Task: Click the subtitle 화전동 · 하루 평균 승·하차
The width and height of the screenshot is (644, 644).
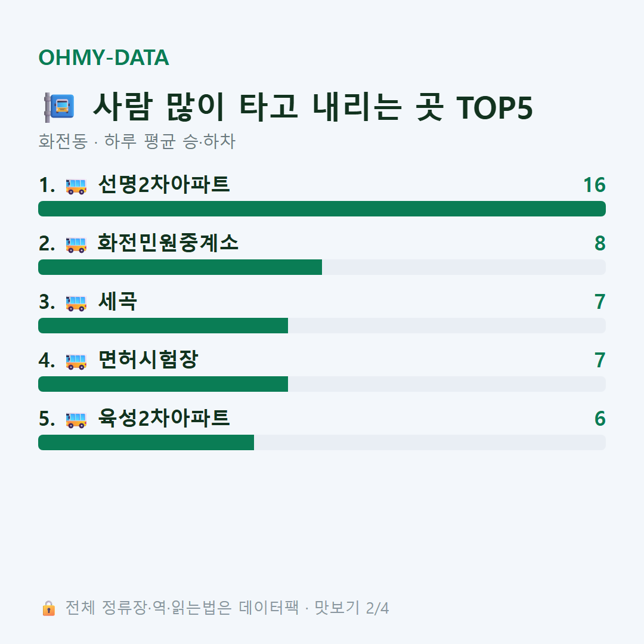Action: point(137,141)
